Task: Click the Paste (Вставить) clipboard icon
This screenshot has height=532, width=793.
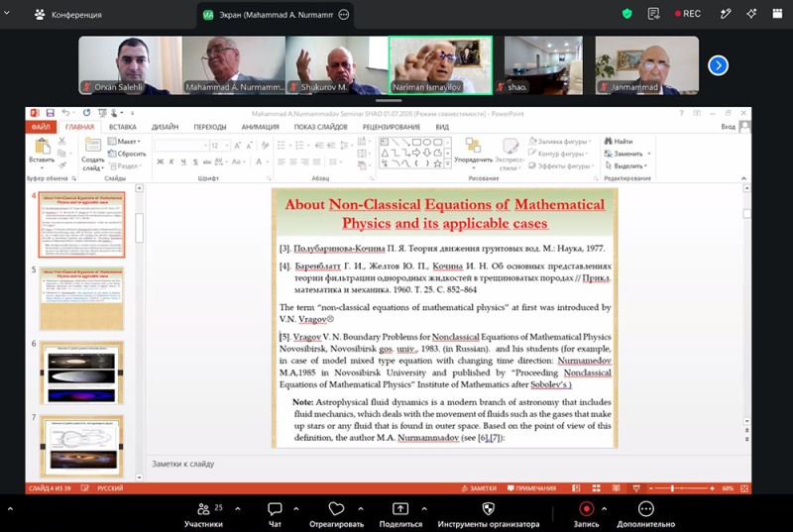Action: [42, 147]
